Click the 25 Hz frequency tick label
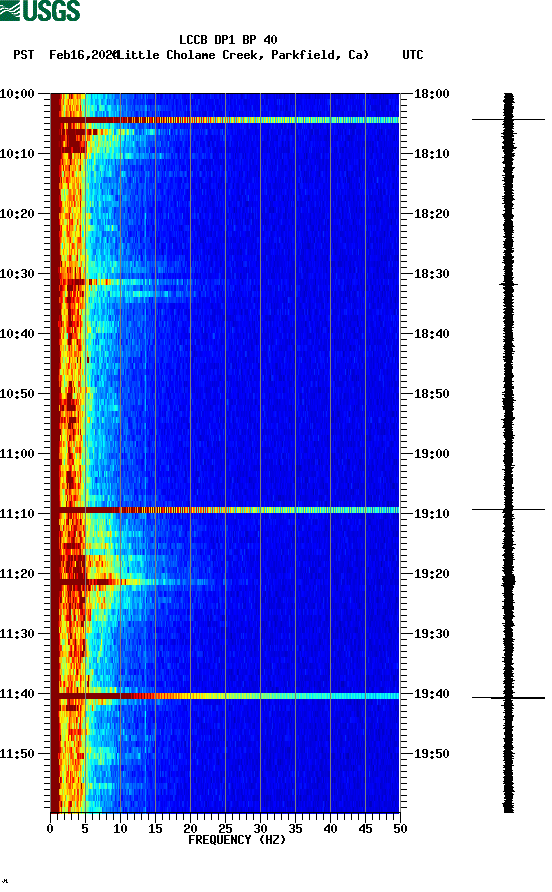This screenshot has height=892, width=552. pos(225,829)
